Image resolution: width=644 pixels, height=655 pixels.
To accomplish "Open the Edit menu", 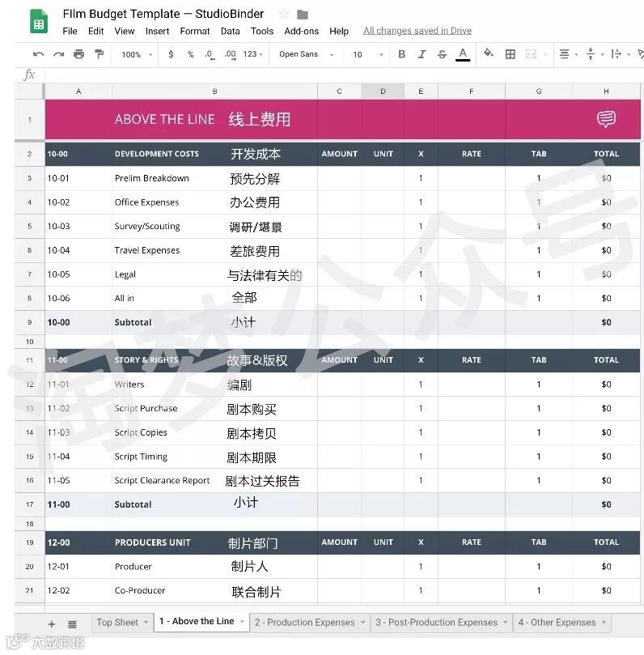I will [x=95, y=32].
